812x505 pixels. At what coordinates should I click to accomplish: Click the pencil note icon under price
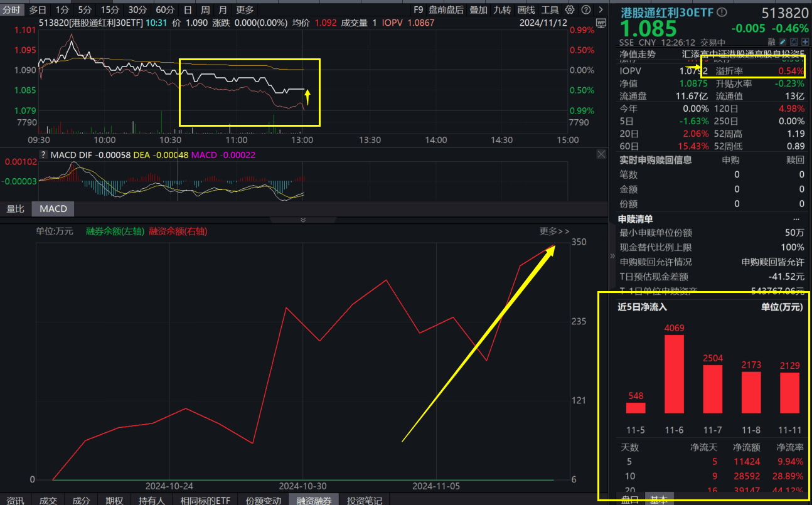pyautogui.click(x=782, y=43)
